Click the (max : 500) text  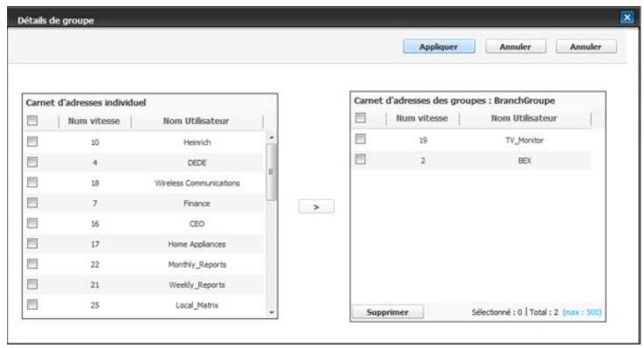click(582, 312)
